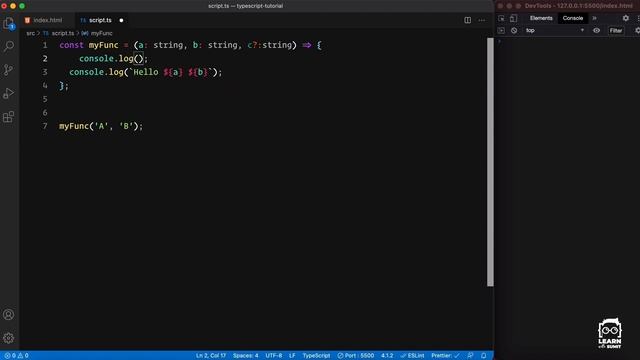
Task: Open DevTools settings gear
Action: click(x=626, y=18)
